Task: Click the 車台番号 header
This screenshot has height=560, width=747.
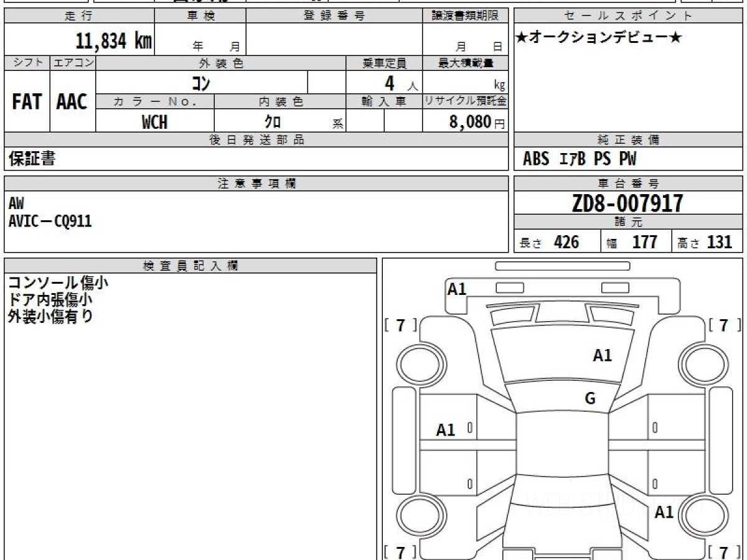Action: coord(628,184)
